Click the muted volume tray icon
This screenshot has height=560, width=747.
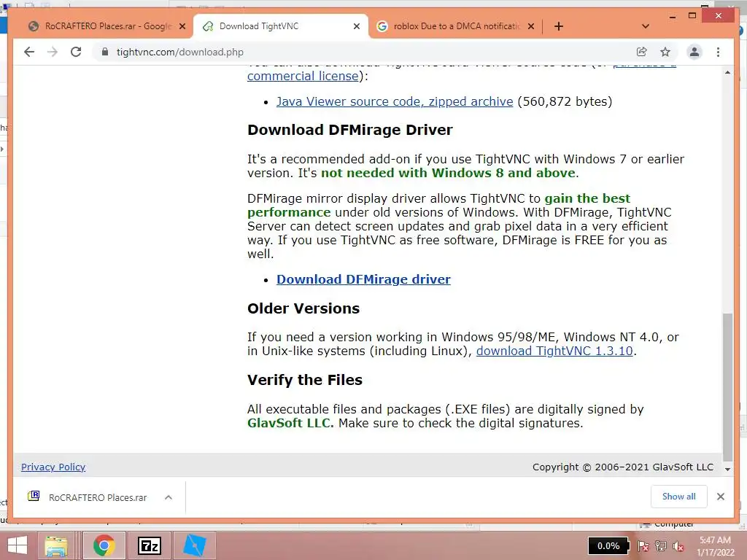pos(678,546)
